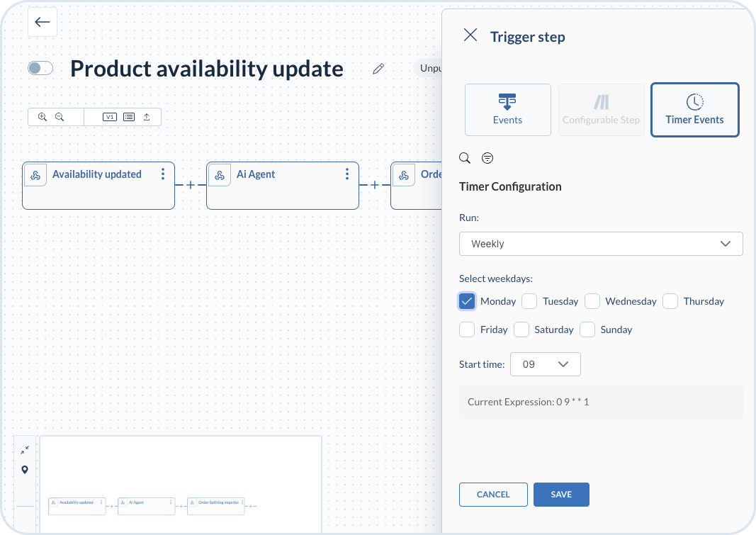The width and height of the screenshot is (756, 535).
Task: Click the CANCEL button
Action: click(x=493, y=495)
